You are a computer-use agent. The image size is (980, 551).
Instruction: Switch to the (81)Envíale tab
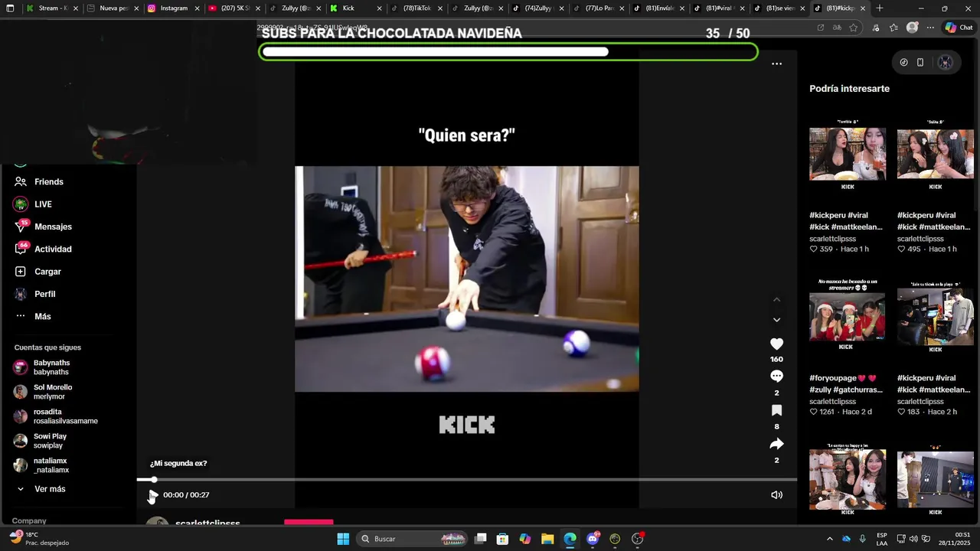click(x=659, y=8)
